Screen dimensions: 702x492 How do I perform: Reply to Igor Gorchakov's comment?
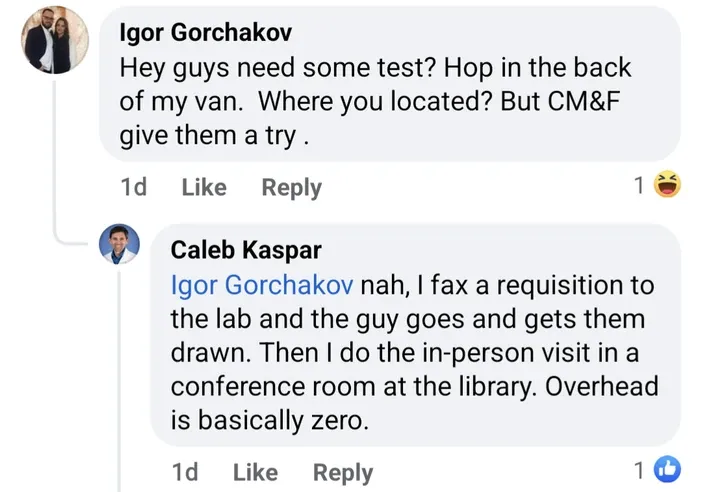[291, 188]
